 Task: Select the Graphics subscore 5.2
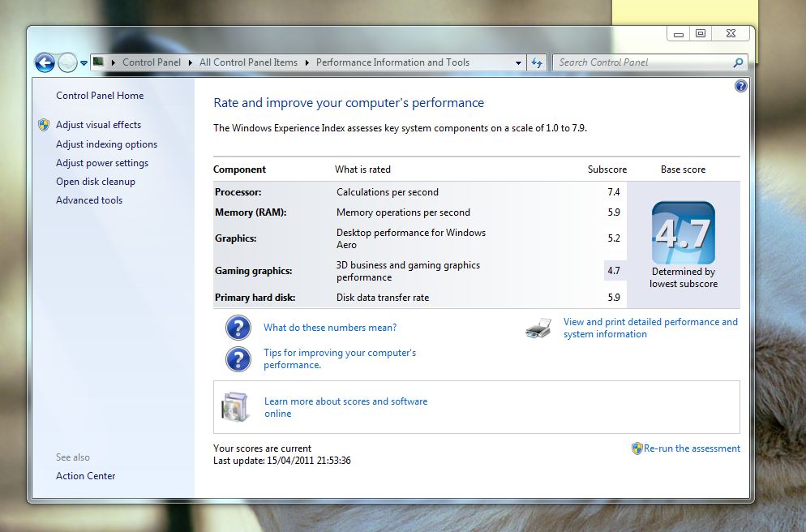[x=614, y=238]
